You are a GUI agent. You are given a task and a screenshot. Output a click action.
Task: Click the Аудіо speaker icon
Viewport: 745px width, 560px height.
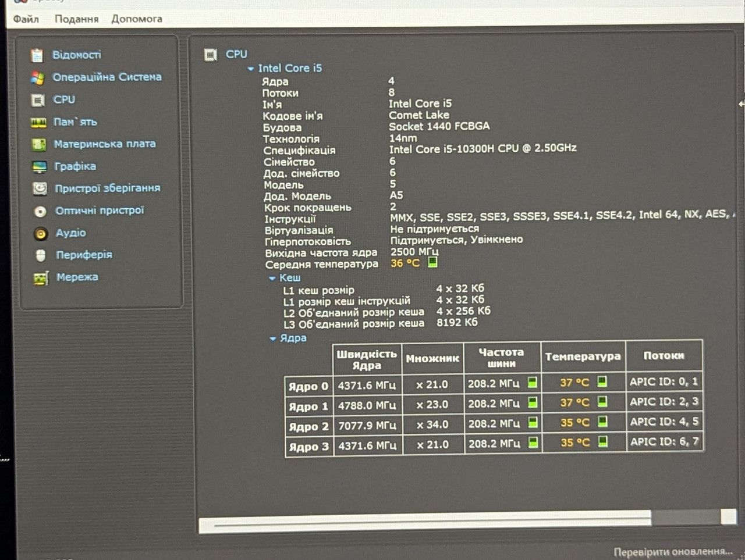41,233
